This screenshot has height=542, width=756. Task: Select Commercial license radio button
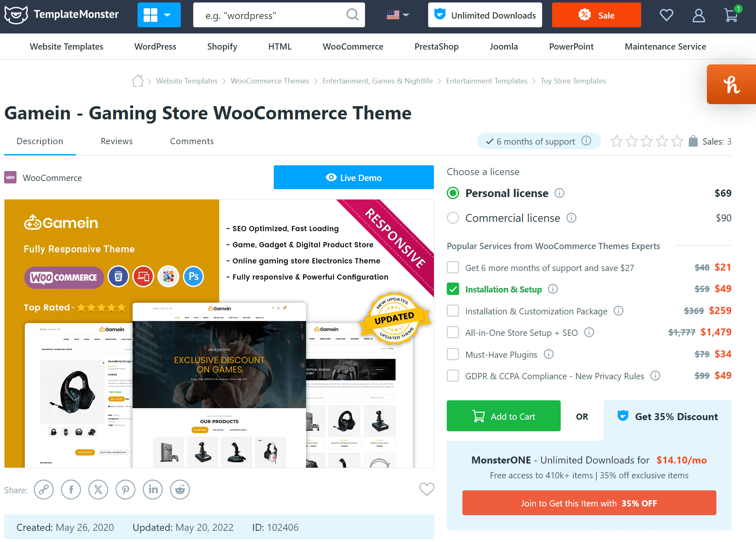(453, 218)
